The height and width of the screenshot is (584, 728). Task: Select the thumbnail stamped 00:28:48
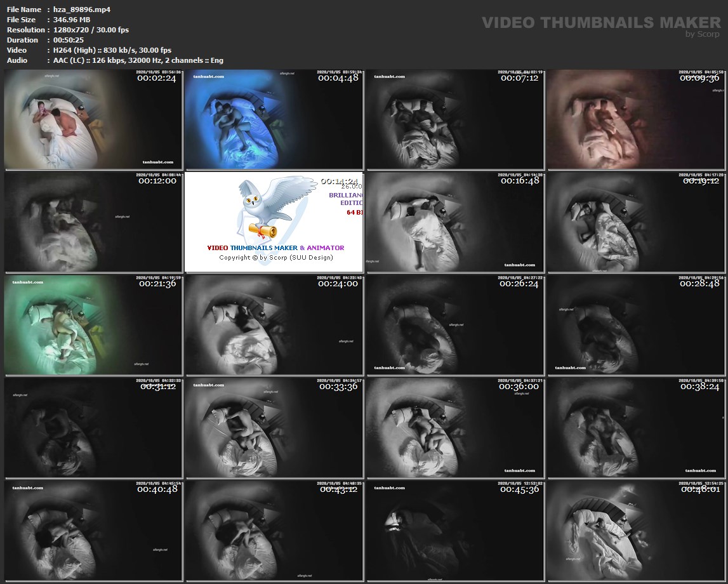tap(636, 325)
